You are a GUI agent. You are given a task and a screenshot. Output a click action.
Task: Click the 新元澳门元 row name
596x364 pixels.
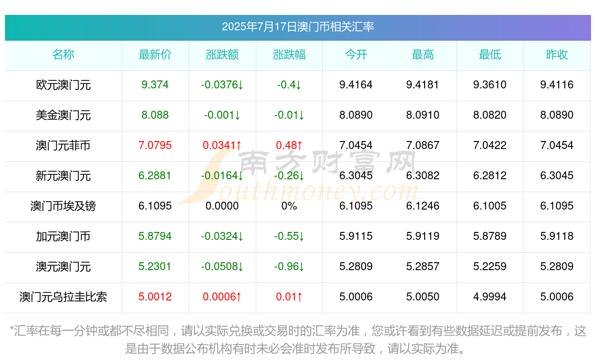(64, 176)
